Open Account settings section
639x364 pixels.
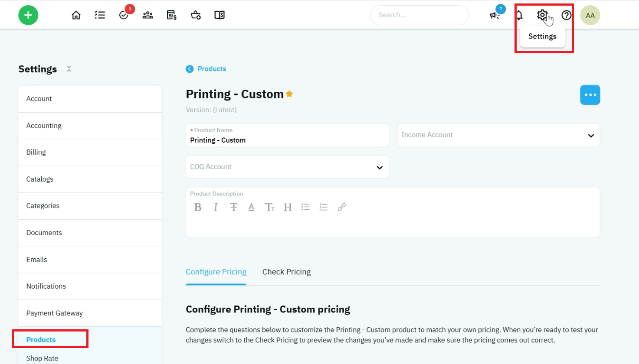[x=90, y=99]
